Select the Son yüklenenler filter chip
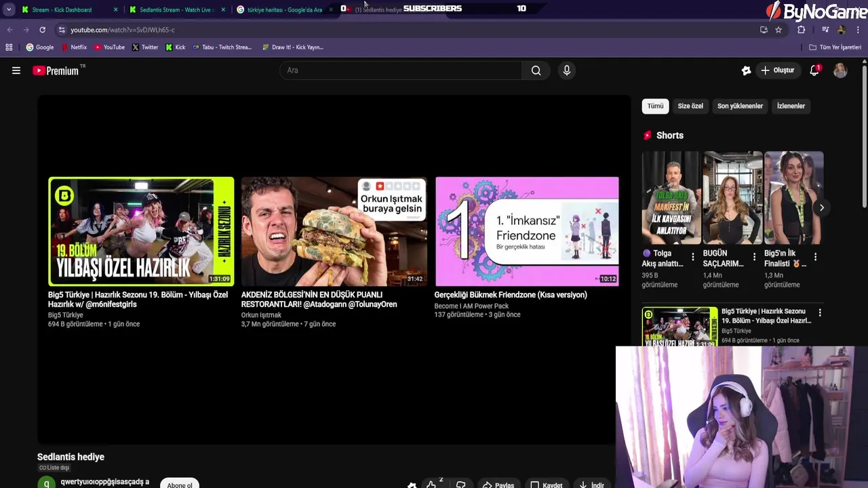 [x=740, y=106]
